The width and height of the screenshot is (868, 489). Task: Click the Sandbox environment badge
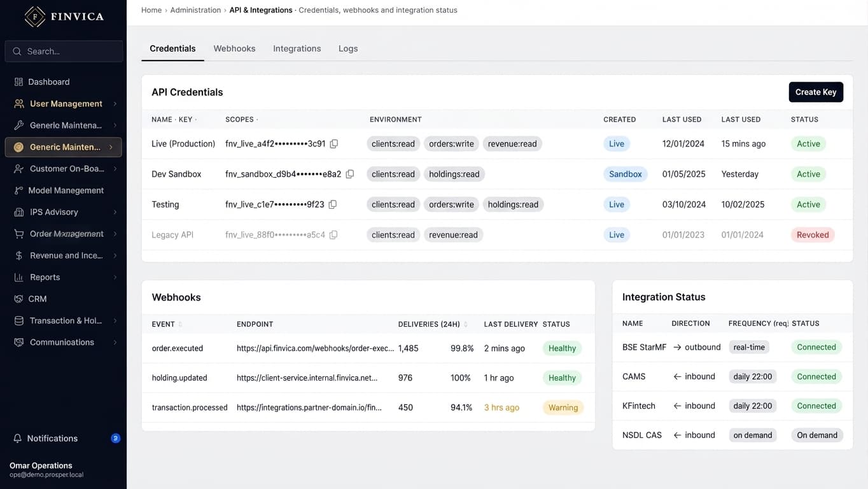(x=626, y=174)
